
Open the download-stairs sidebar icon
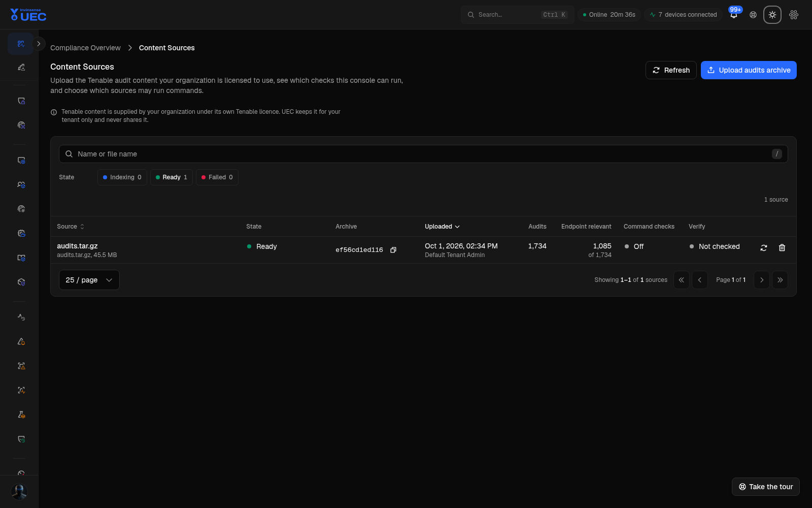coord(21,68)
